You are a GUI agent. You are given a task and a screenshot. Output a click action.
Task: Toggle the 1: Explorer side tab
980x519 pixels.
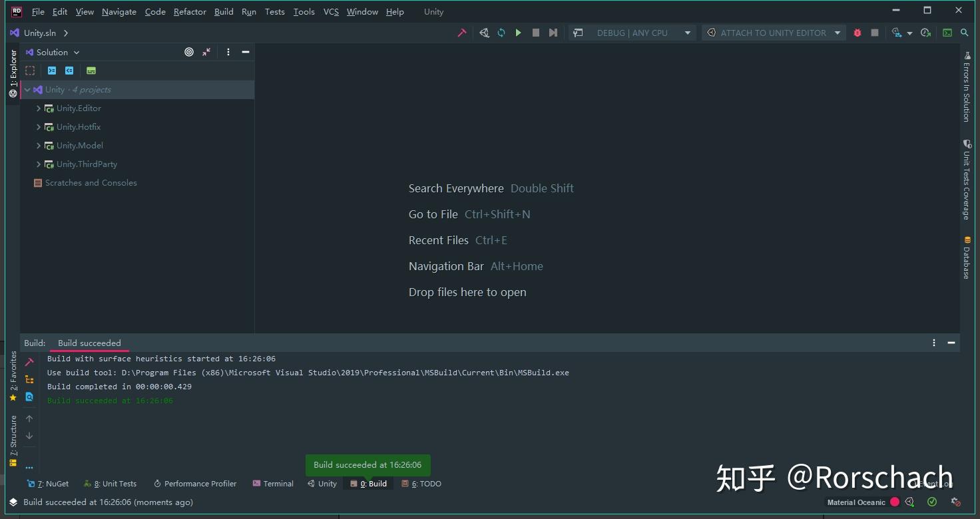point(13,73)
